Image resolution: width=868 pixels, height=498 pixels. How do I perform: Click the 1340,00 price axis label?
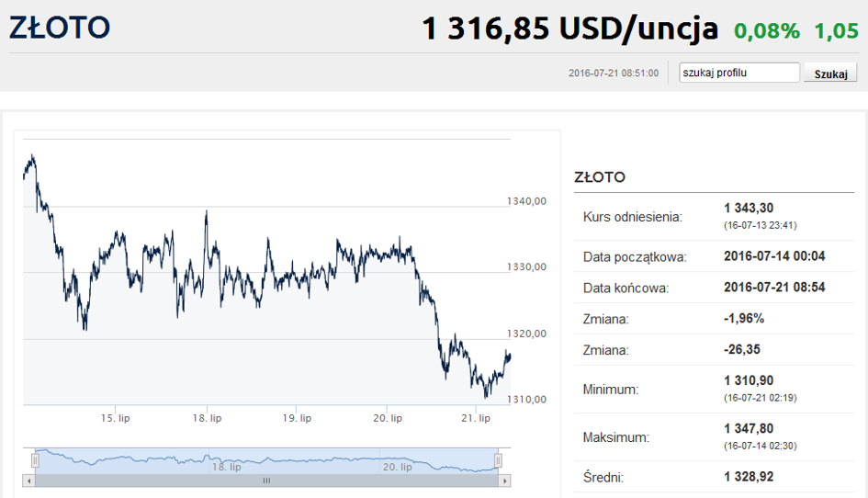pyautogui.click(x=526, y=201)
